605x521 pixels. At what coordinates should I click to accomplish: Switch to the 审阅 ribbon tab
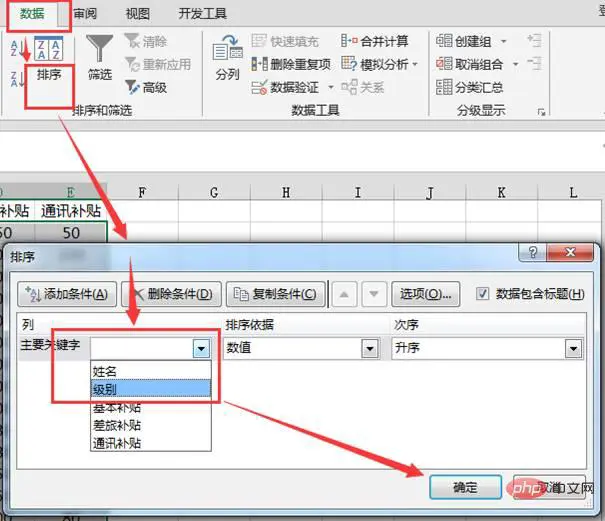click(85, 14)
